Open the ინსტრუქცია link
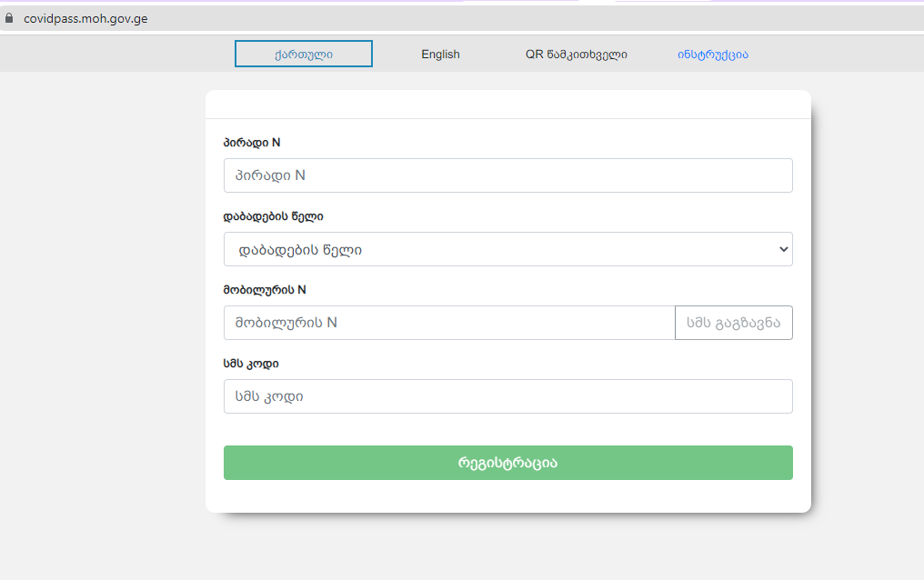 pyautogui.click(x=712, y=54)
